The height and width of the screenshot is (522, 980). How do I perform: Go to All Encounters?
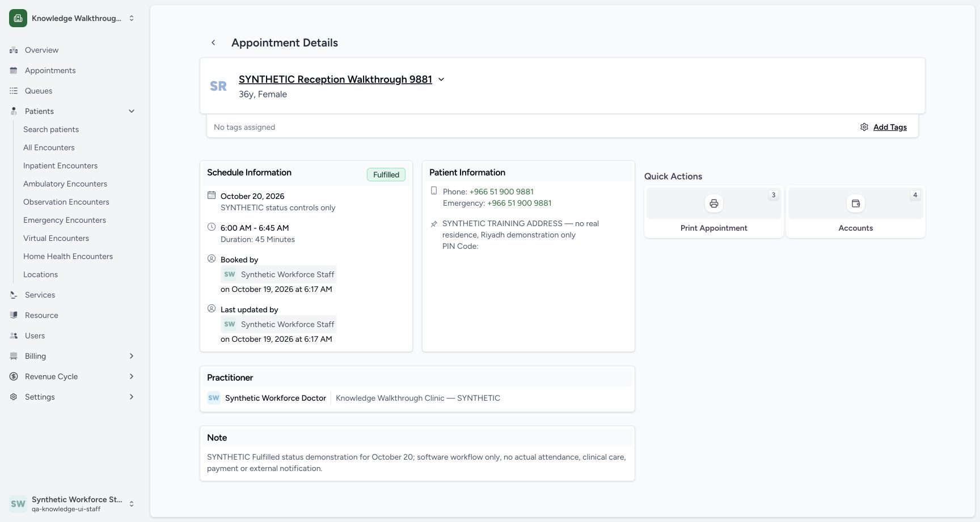tap(49, 147)
